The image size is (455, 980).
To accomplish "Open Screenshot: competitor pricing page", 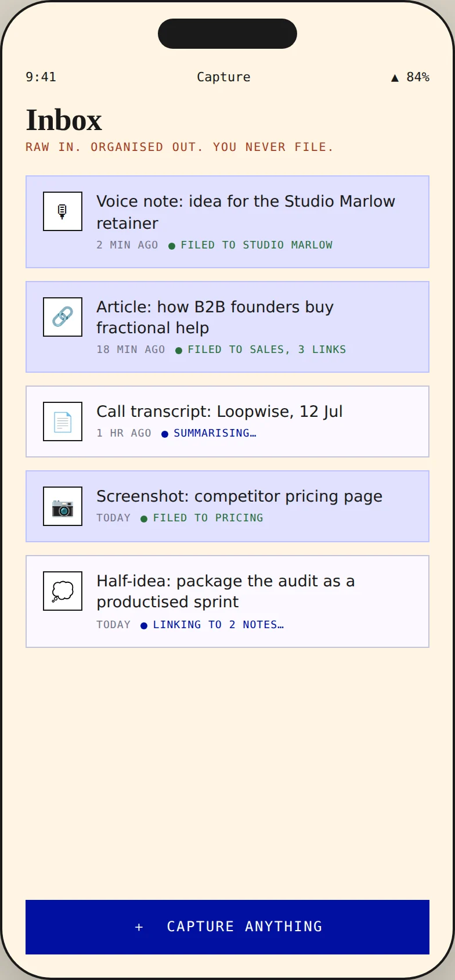I will click(228, 506).
